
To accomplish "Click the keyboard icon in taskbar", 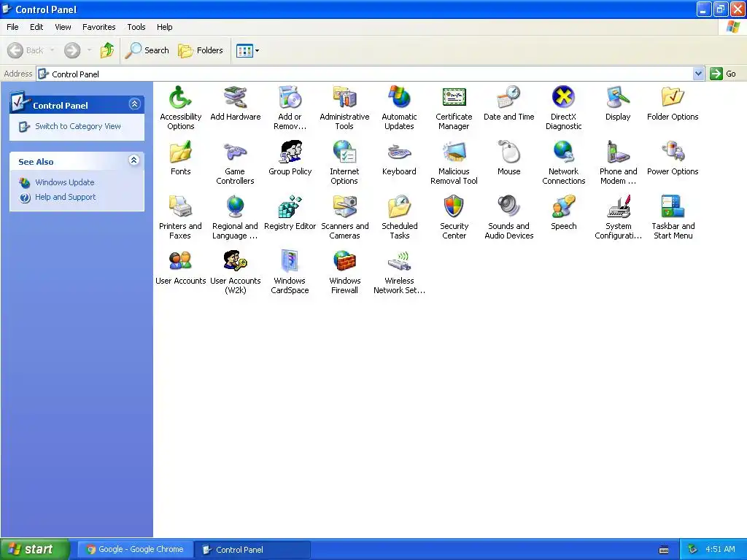I will (x=664, y=550).
